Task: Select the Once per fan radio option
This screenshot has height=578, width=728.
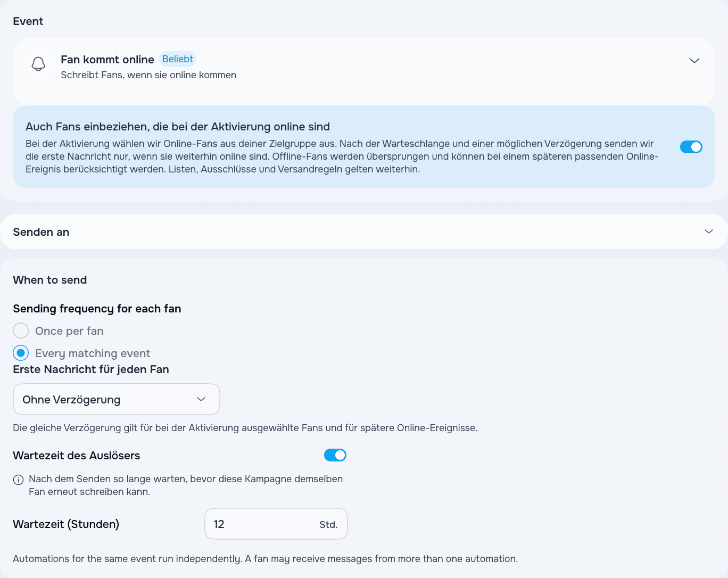Action: (x=21, y=331)
